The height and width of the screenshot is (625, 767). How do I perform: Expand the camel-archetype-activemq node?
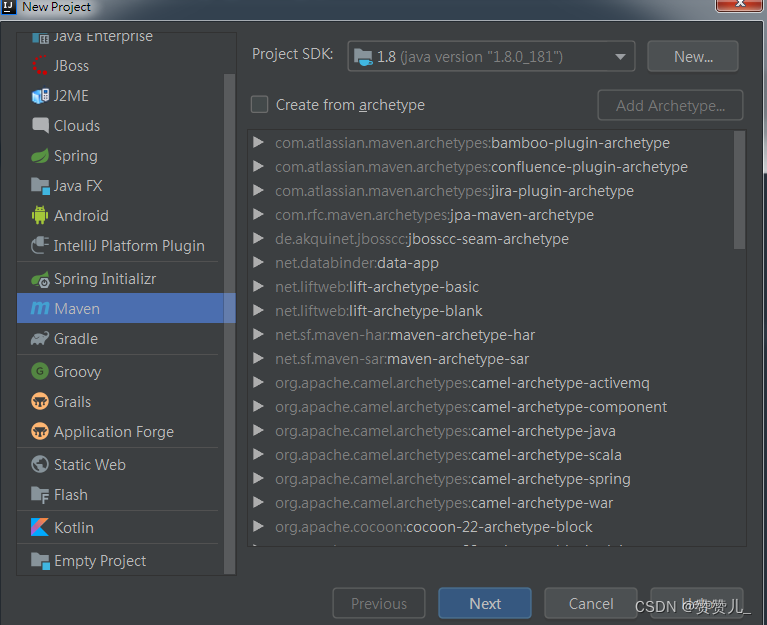258,382
